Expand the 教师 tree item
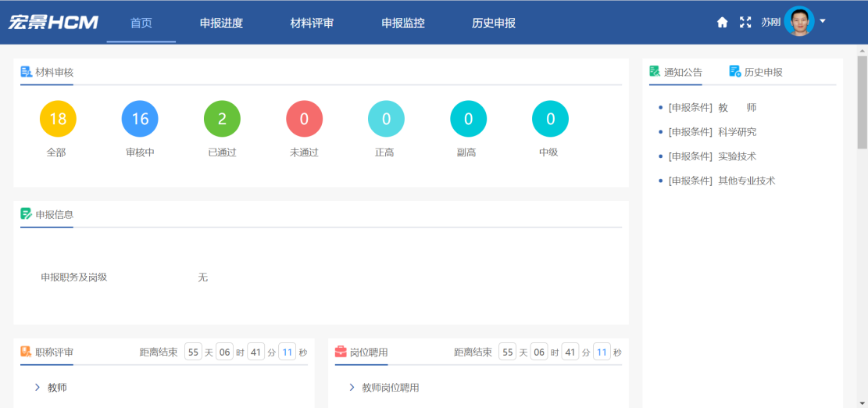The image size is (868, 408). [x=38, y=388]
